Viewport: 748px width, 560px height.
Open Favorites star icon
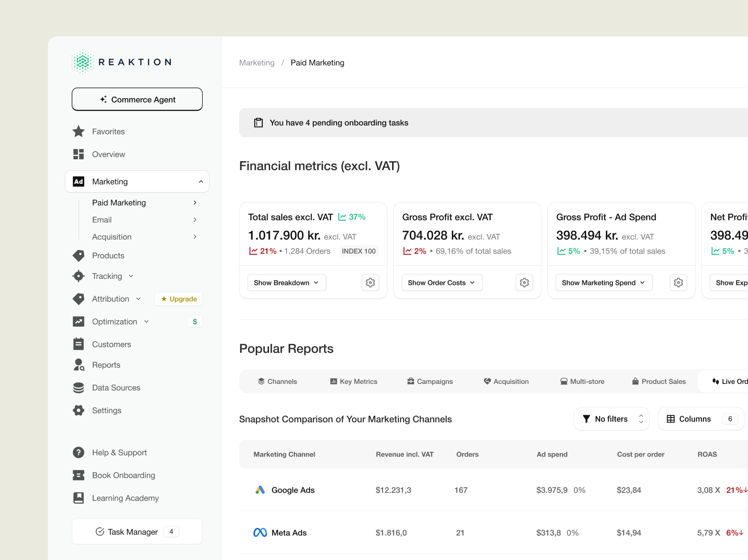pyautogui.click(x=79, y=131)
